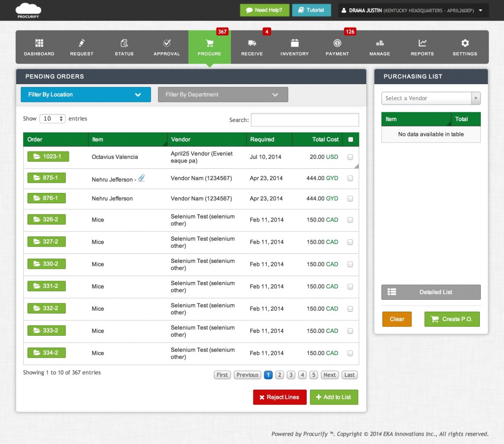
Task: Clear the purchasing list
Action: click(x=397, y=319)
